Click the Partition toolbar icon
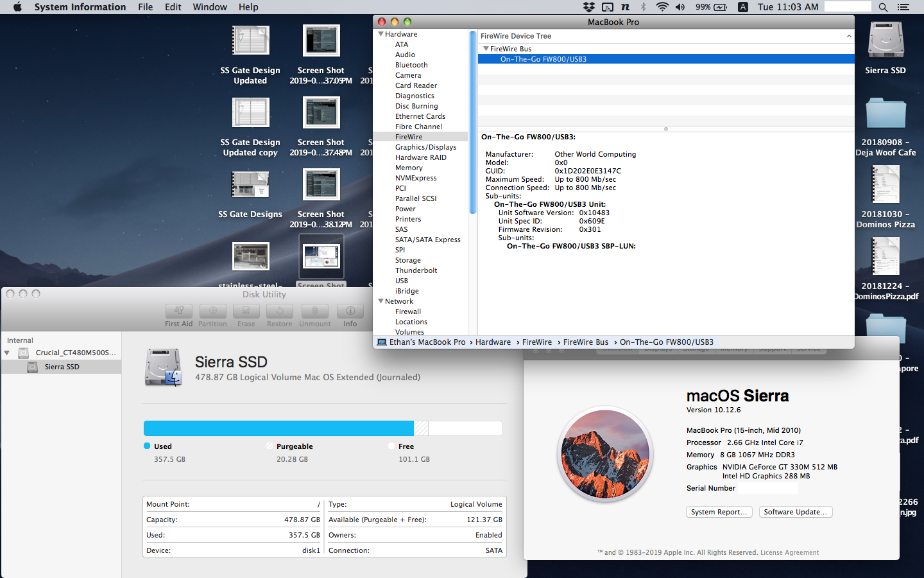 [x=212, y=311]
